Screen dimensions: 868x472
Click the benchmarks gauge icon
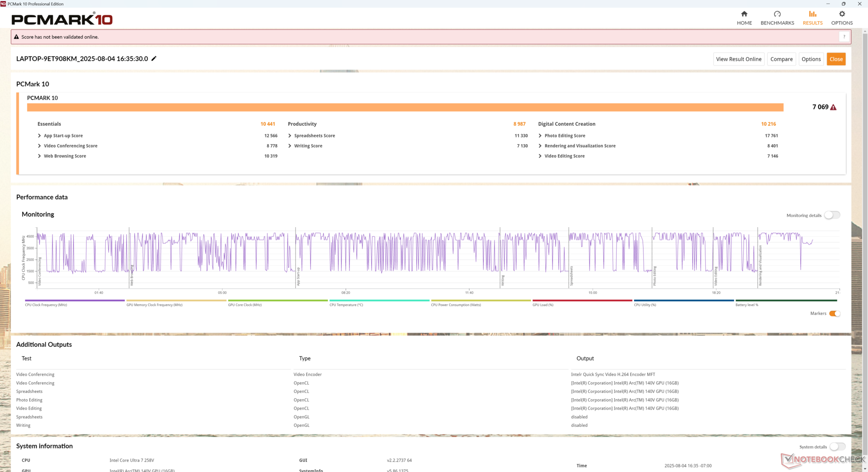point(777,14)
